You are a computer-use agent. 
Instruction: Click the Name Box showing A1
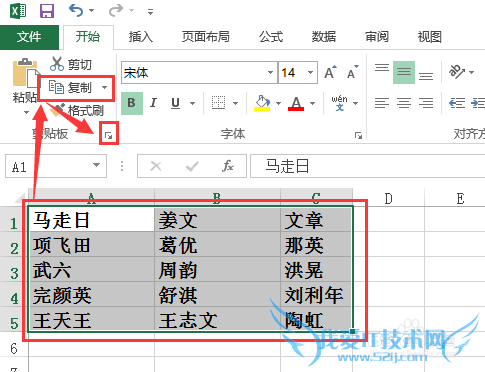49,166
